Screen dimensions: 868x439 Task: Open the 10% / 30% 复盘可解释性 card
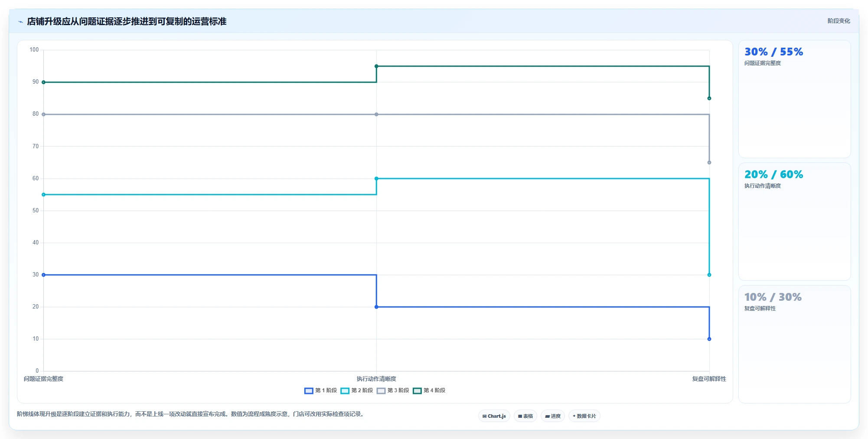coord(794,345)
